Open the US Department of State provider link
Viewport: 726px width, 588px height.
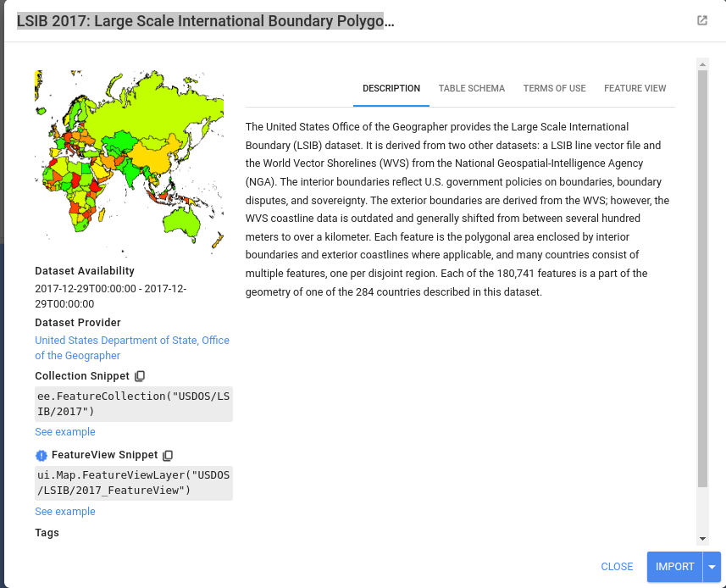[x=132, y=347]
